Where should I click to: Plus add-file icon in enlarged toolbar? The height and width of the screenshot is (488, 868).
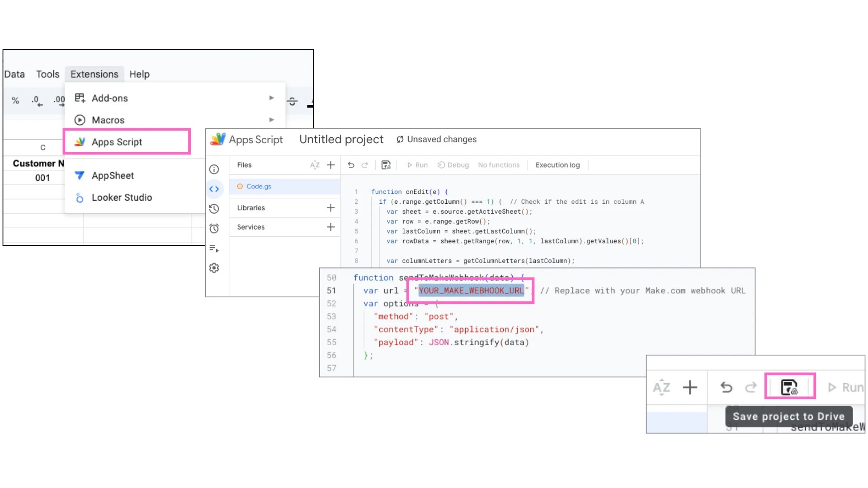pyautogui.click(x=690, y=387)
